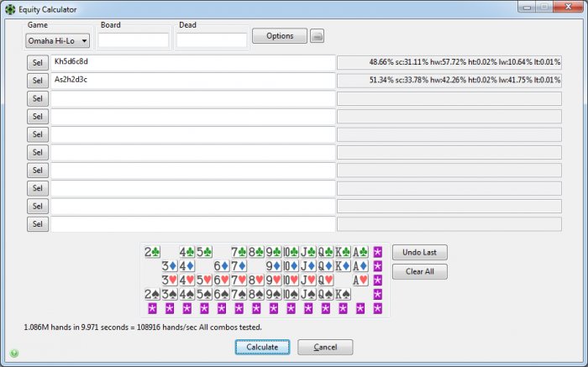Pick the 2 of clubs card
Screen dimensions: 588x367
tap(152, 252)
